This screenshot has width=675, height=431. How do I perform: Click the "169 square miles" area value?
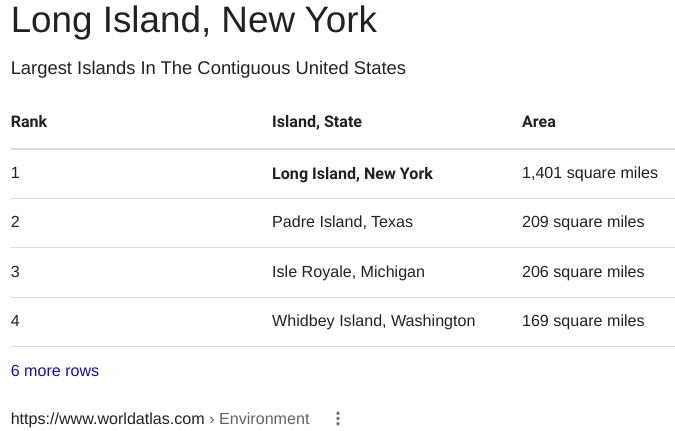[x=583, y=321]
